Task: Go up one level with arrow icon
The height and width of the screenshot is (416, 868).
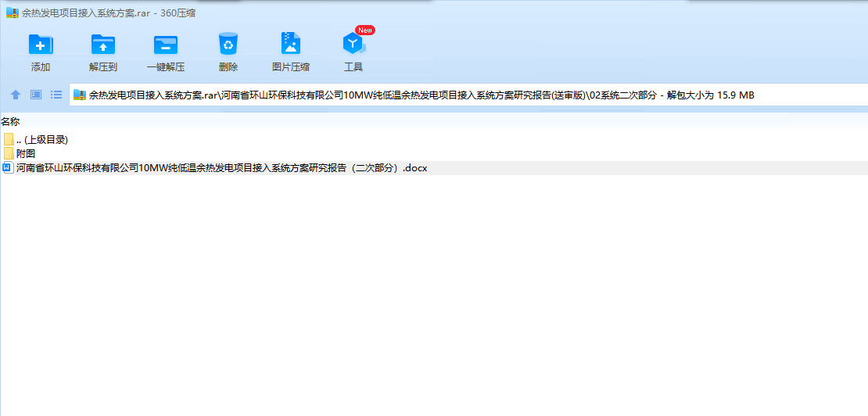Action: click(16, 95)
